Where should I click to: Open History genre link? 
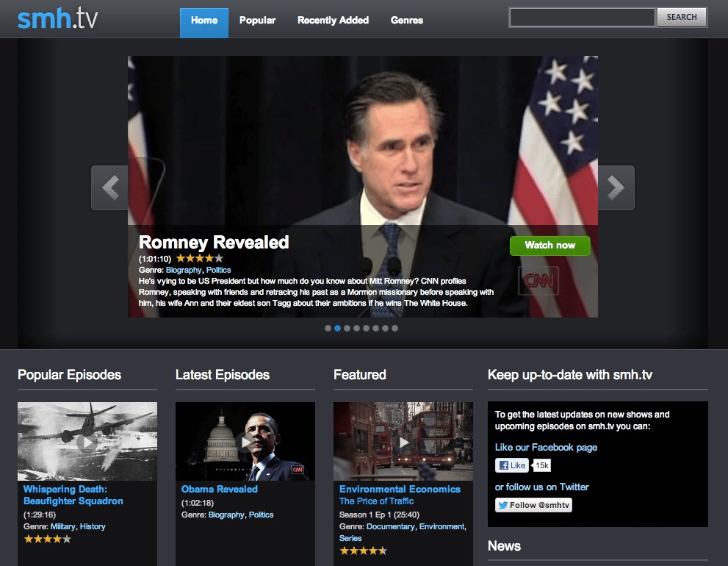click(x=93, y=526)
